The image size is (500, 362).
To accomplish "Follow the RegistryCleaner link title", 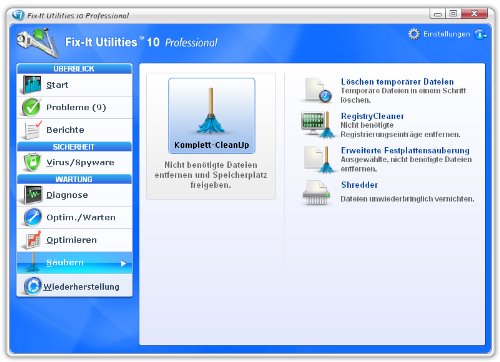I will [x=372, y=116].
